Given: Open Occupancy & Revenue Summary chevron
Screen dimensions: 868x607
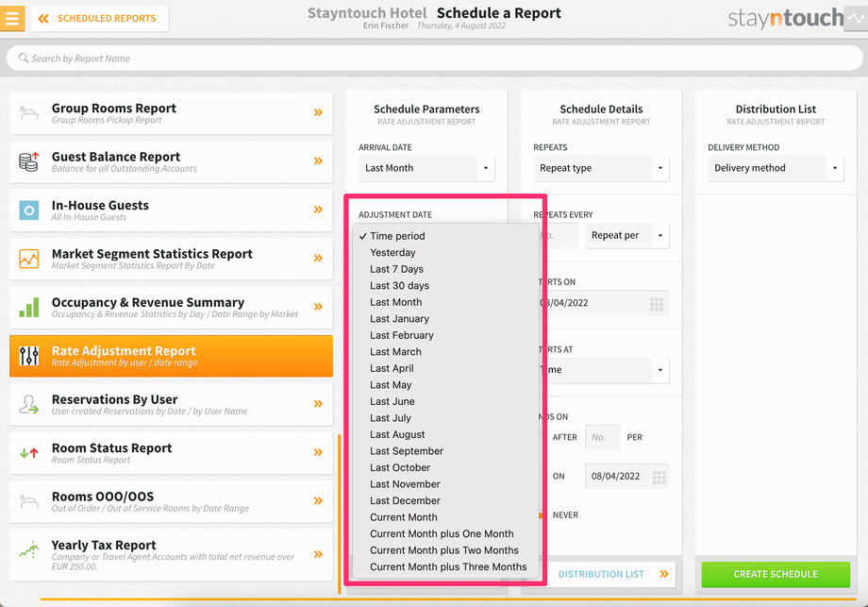Looking at the screenshot, I should (x=318, y=307).
